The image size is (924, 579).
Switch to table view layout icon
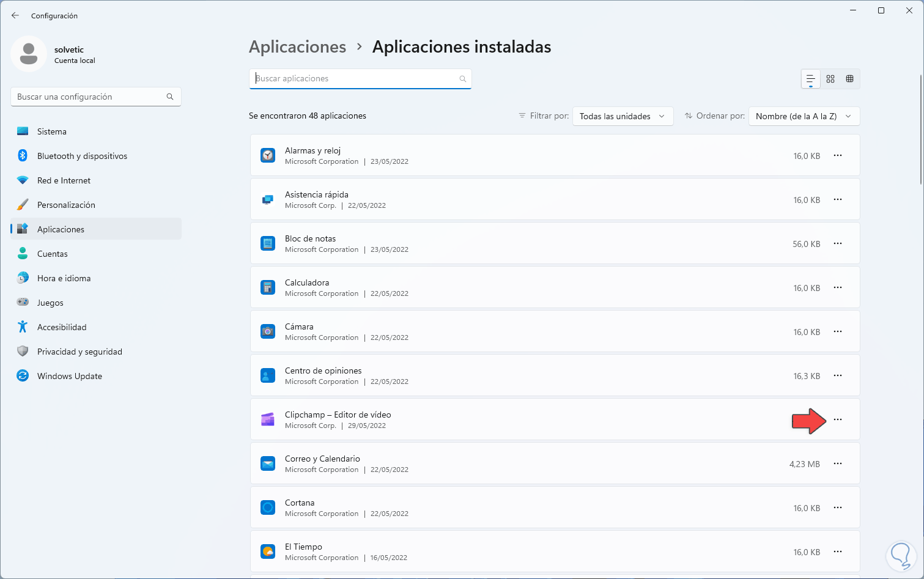click(849, 79)
